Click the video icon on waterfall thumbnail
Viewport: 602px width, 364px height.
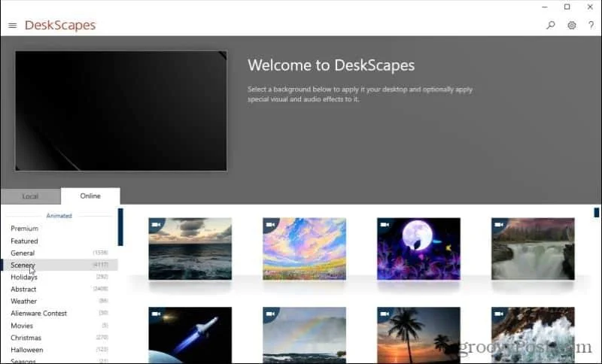click(499, 225)
